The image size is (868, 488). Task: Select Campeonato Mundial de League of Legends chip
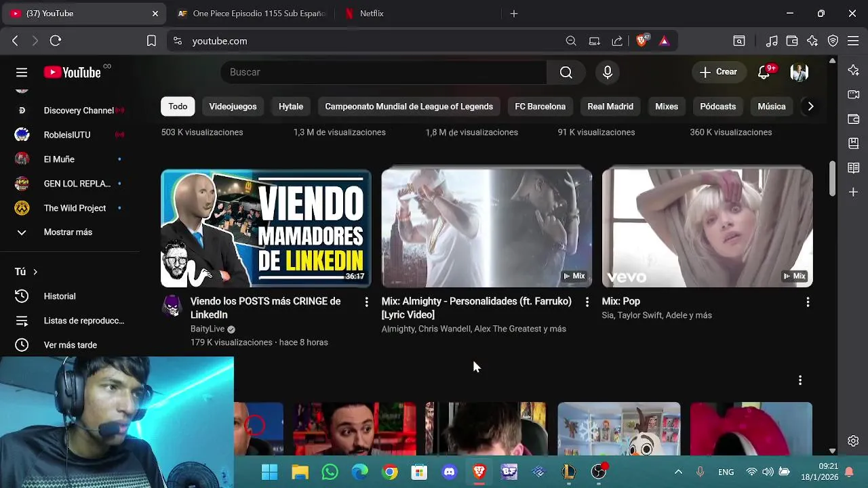(409, 106)
